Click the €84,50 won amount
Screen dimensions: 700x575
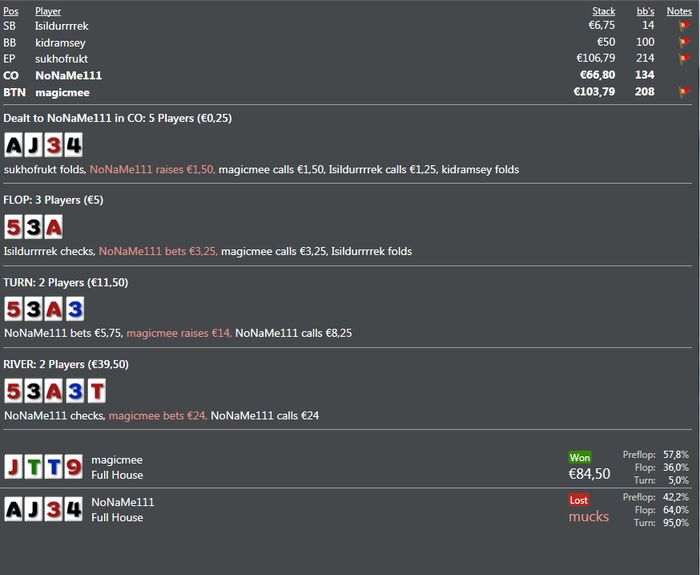(x=589, y=475)
